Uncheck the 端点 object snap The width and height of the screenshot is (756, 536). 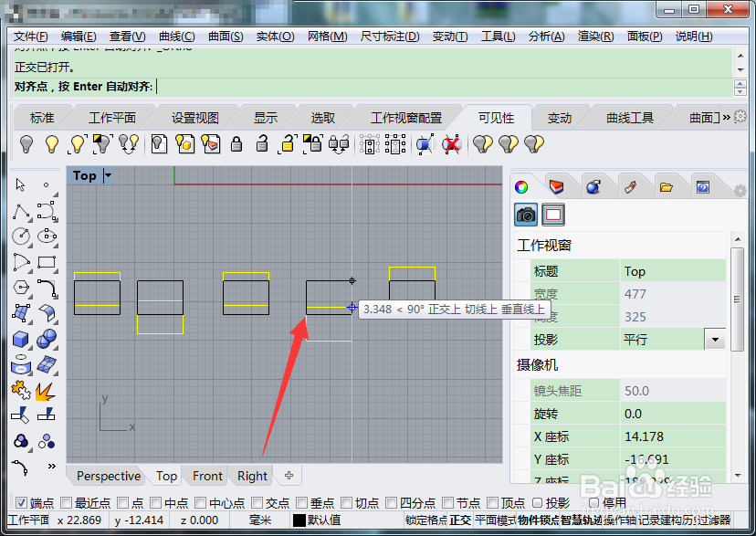[21, 503]
